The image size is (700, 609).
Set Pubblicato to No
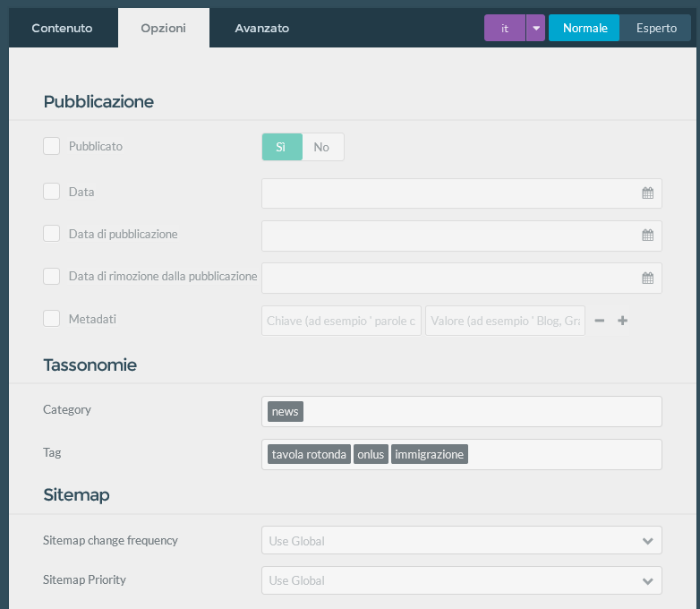323,147
